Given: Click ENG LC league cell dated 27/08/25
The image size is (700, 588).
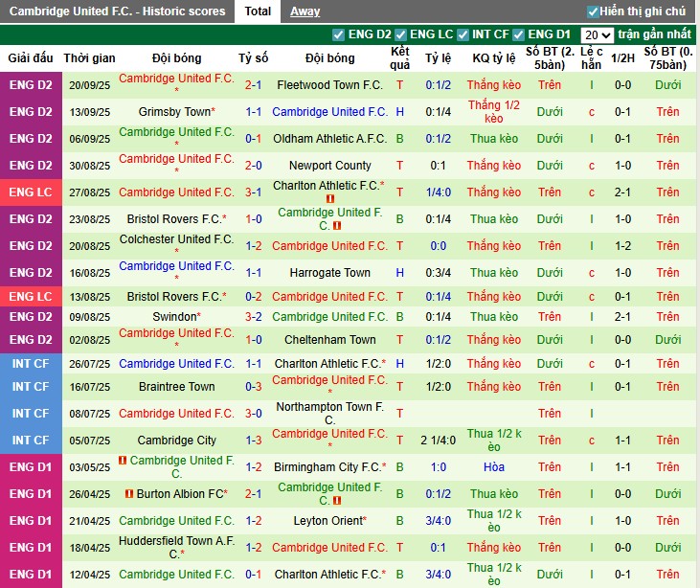Looking at the screenshot, I should coord(31,192).
